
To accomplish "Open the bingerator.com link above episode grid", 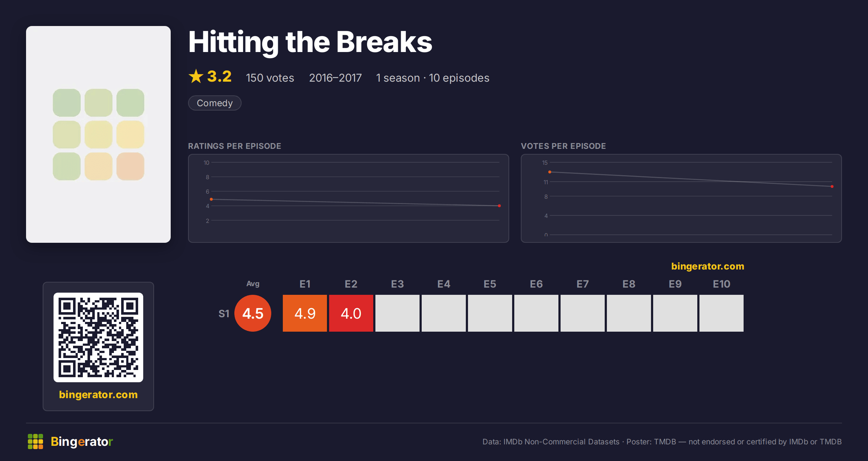I will [708, 266].
